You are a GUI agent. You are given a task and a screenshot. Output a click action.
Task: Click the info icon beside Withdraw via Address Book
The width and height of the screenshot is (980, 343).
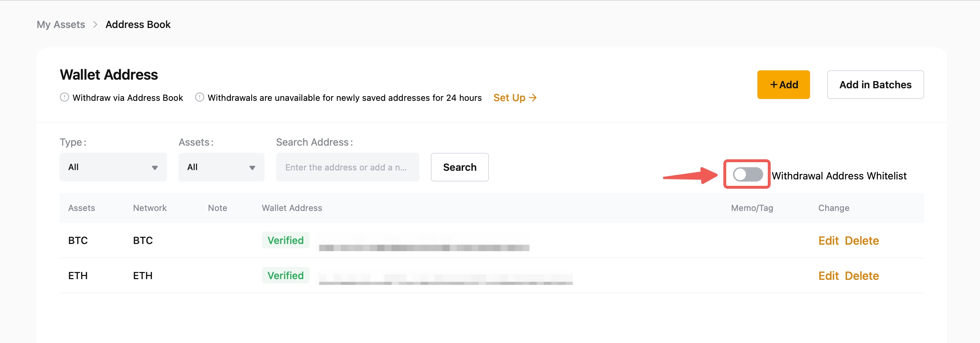(x=64, y=98)
